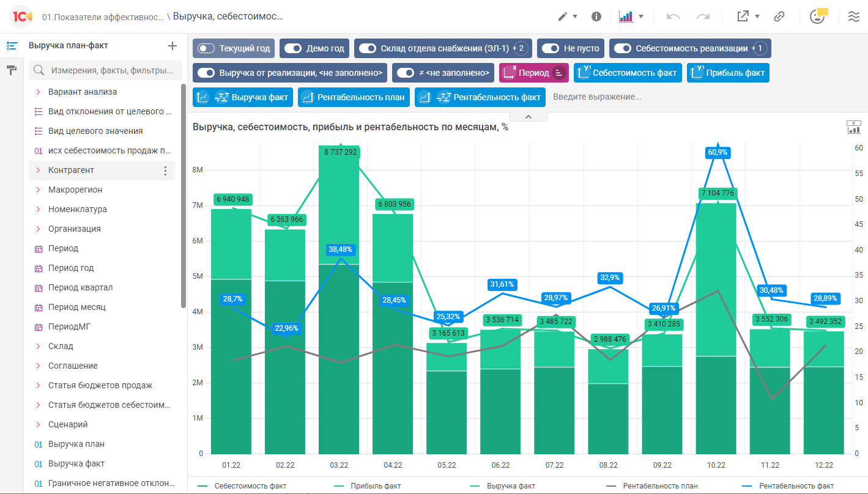Viewport: 868px width, 494px height.
Task: Redo the last change
Action: pyautogui.click(x=703, y=17)
